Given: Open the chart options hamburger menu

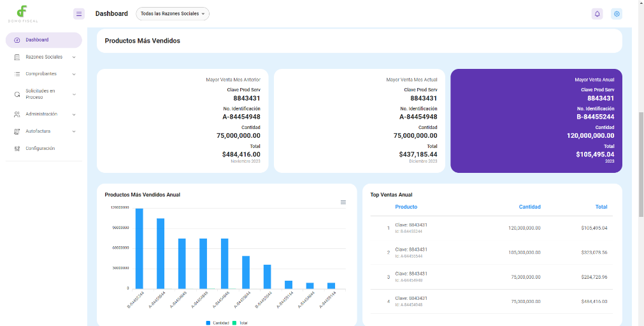Looking at the screenshot, I should pos(343,202).
